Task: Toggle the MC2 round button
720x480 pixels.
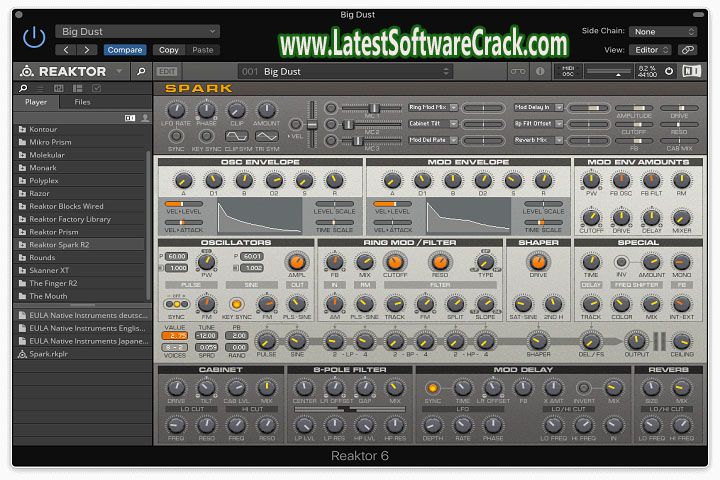Action: [331, 124]
